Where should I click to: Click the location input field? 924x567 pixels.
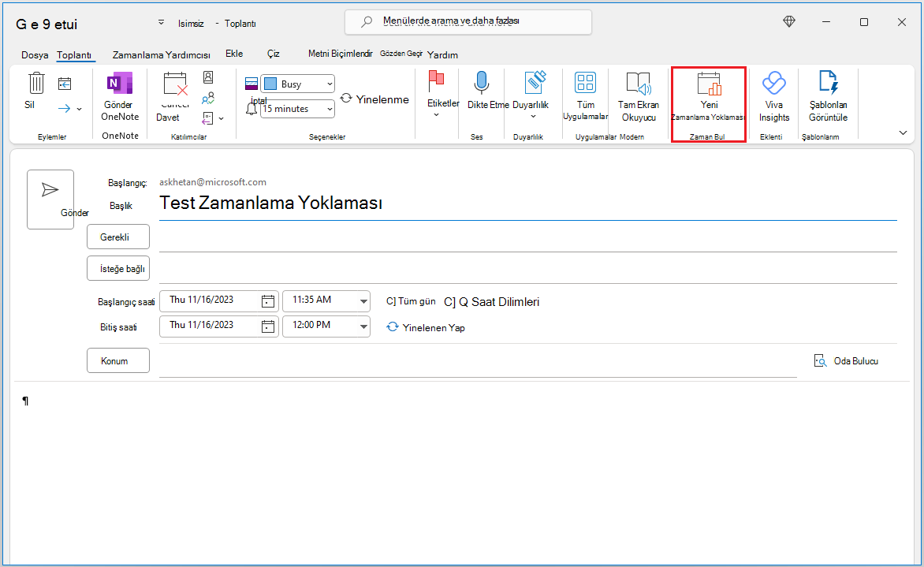(x=478, y=362)
